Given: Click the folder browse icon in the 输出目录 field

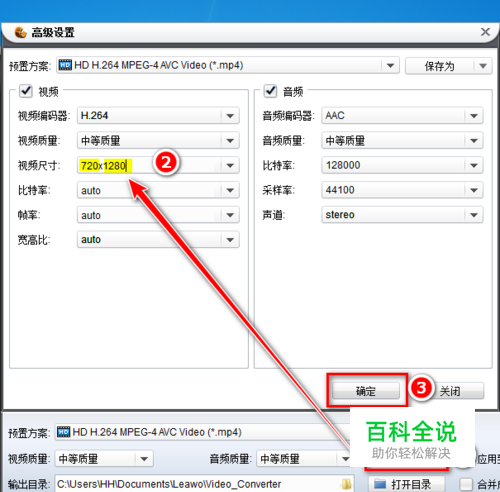Looking at the screenshot, I should coord(347,484).
